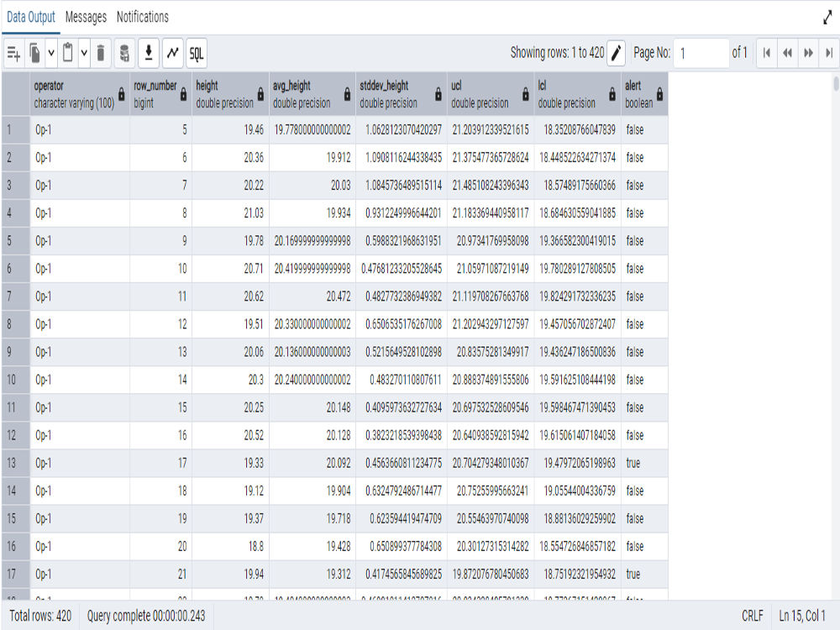
Task: Click lock icon in height column header
Action: [261, 94]
